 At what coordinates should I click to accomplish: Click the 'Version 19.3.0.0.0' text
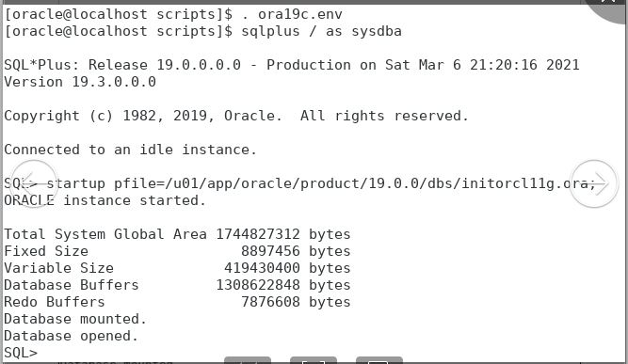[x=80, y=82]
